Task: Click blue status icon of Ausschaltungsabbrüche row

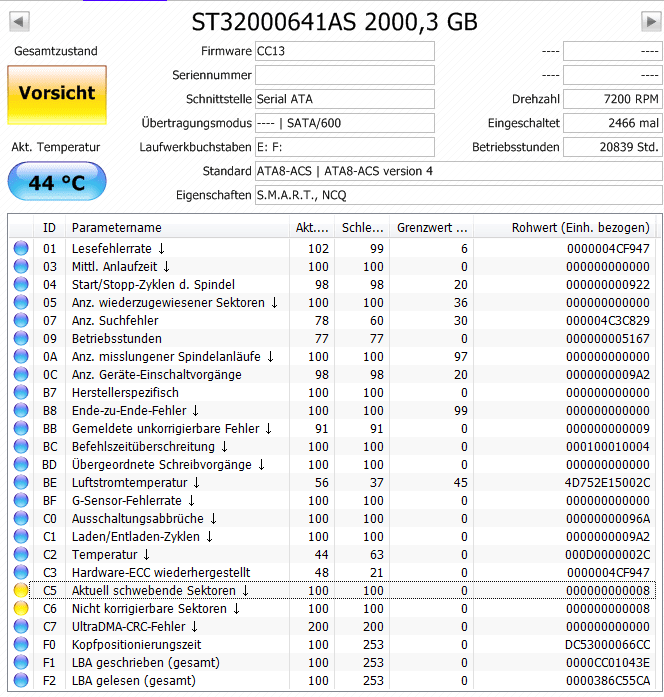Action: pyautogui.click(x=21, y=519)
